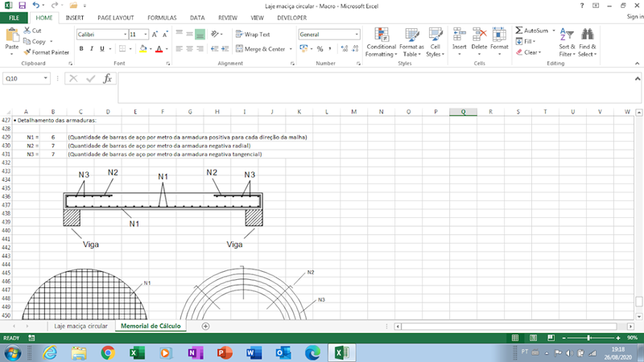The height and width of the screenshot is (362, 644).
Task: Open the Orientation text rotation icon
Action: click(x=215, y=34)
